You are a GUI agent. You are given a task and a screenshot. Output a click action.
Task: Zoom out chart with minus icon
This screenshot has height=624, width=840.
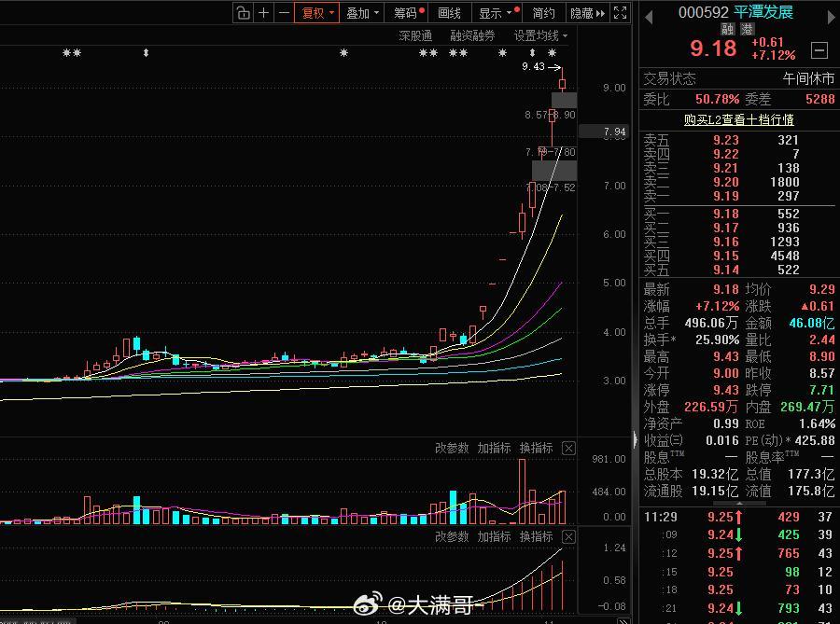pyautogui.click(x=285, y=13)
